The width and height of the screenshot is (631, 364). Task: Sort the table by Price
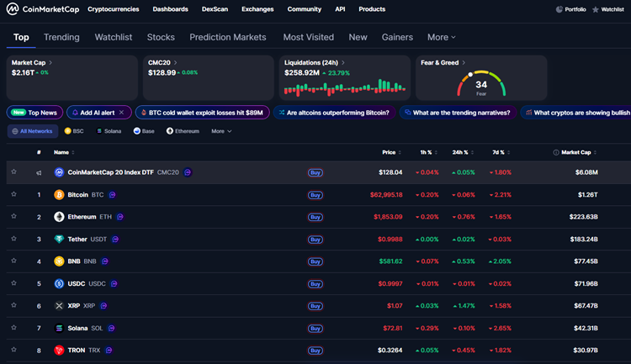pyautogui.click(x=391, y=152)
